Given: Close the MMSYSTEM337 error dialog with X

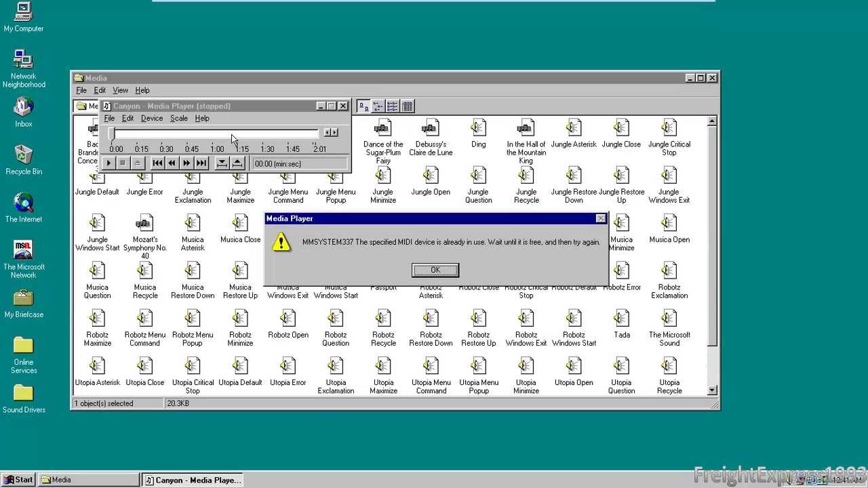Looking at the screenshot, I should pyautogui.click(x=601, y=218).
